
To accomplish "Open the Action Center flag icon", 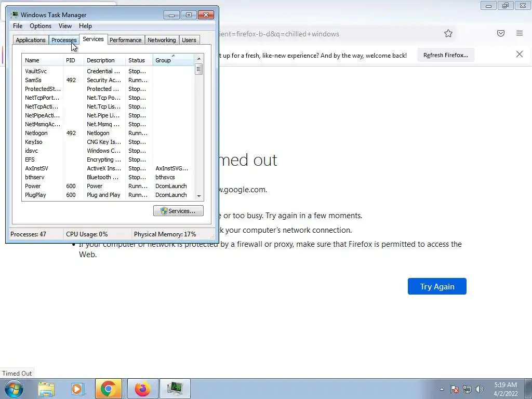I will point(454,389).
